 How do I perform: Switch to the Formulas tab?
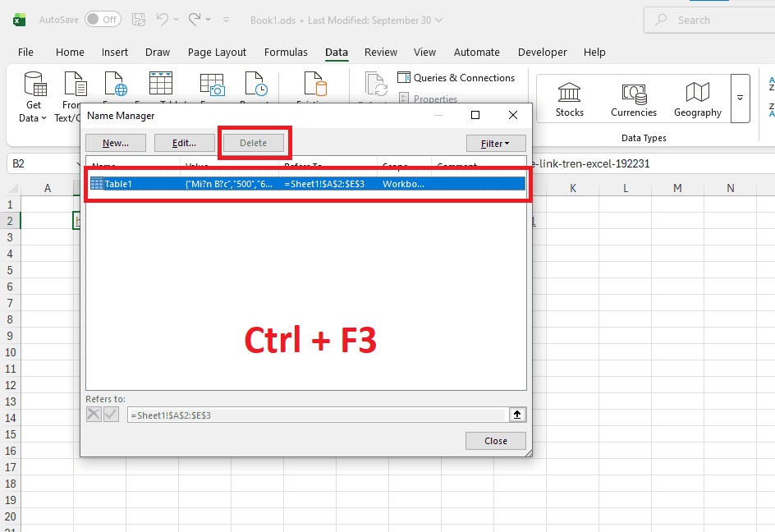click(286, 52)
